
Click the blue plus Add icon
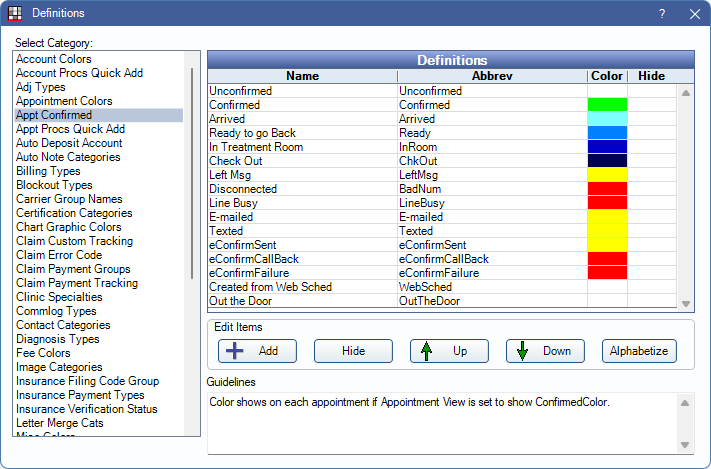232,351
